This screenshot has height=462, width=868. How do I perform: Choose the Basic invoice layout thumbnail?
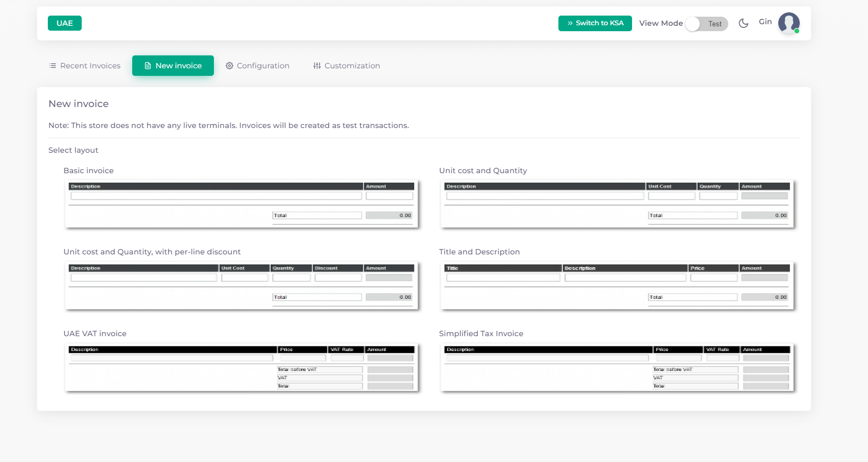(241, 204)
